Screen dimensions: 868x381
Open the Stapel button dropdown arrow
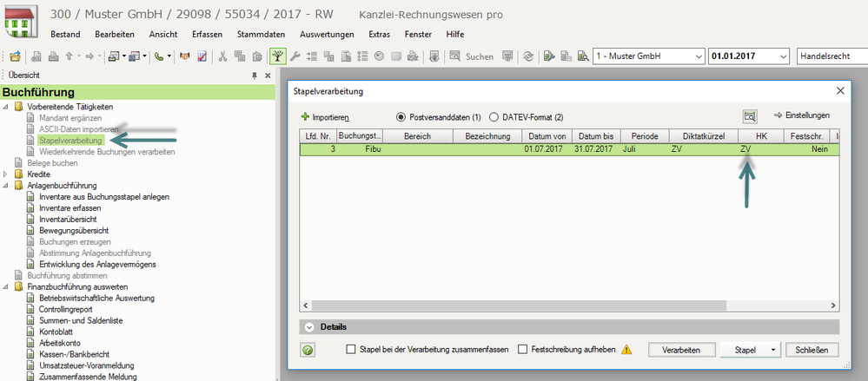click(x=772, y=350)
